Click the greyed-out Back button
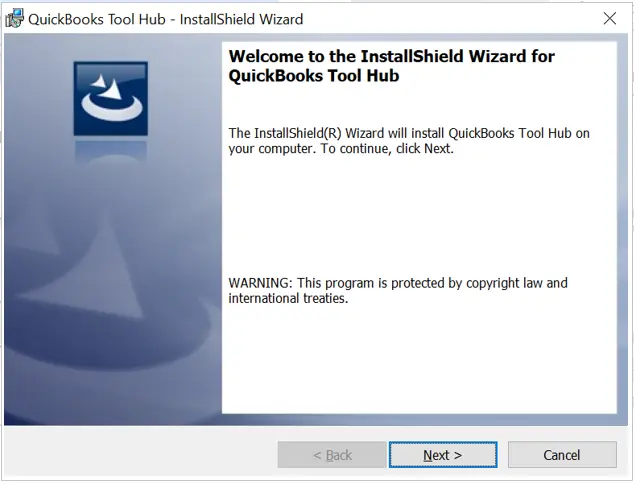The height and width of the screenshot is (486, 634). tap(332, 455)
